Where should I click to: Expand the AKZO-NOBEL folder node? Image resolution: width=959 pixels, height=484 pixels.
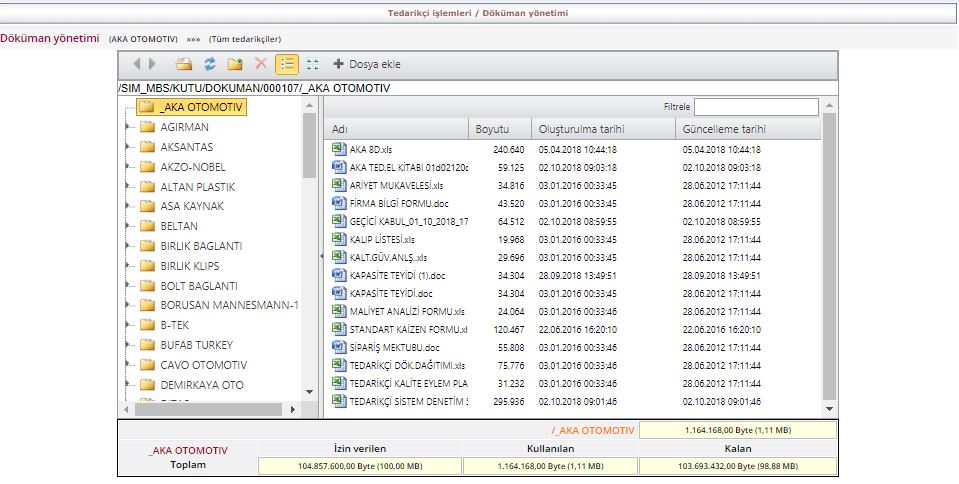(128, 167)
